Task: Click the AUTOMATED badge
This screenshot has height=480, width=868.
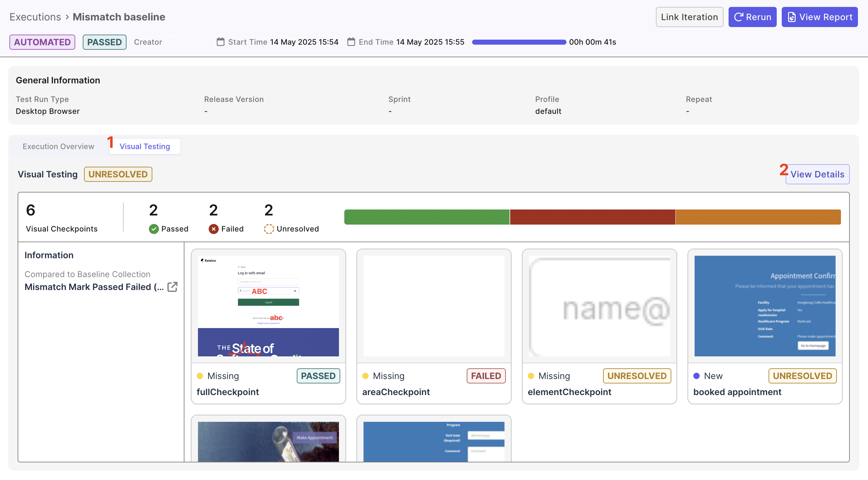Action: [42, 42]
